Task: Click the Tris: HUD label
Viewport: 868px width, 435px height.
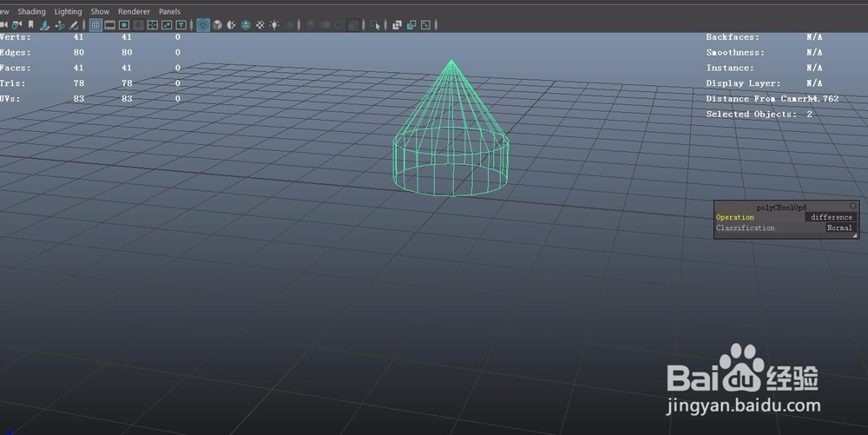Action: pyautogui.click(x=13, y=83)
